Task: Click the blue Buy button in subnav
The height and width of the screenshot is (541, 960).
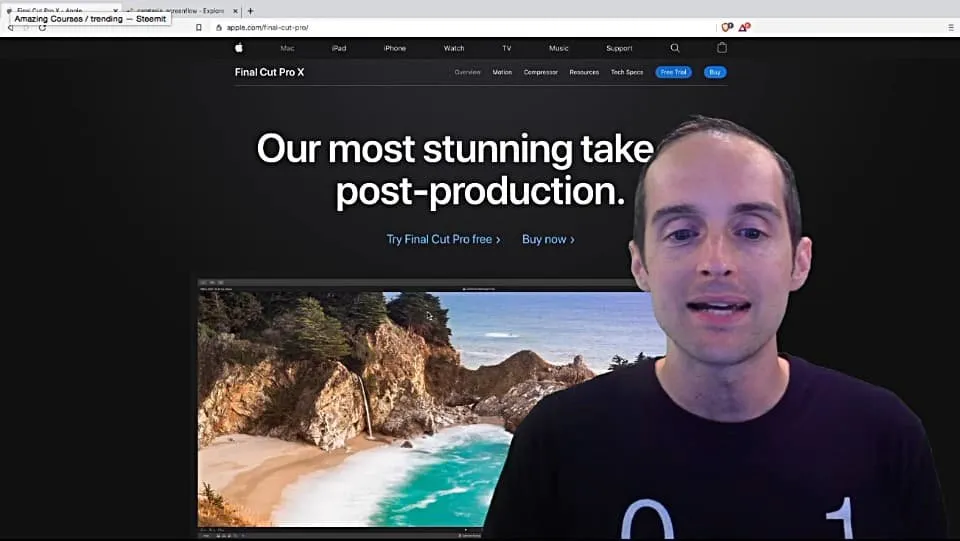Action: tap(715, 72)
